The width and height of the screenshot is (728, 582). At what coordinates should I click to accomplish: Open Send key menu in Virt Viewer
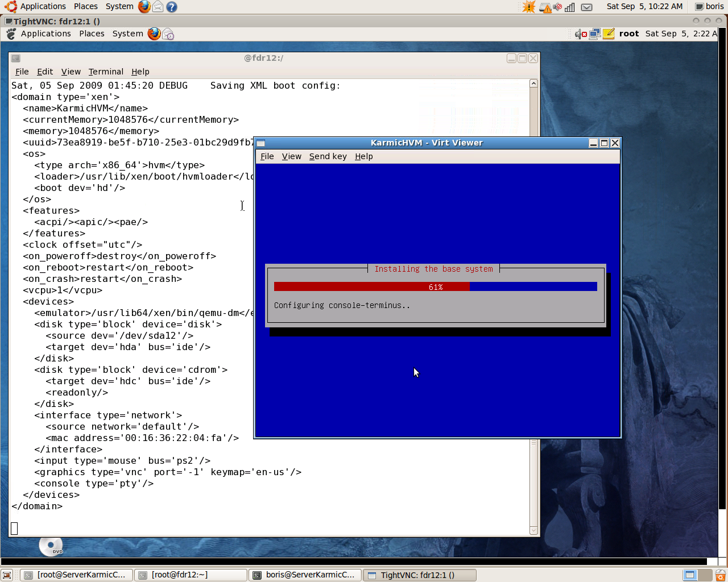tap(328, 157)
